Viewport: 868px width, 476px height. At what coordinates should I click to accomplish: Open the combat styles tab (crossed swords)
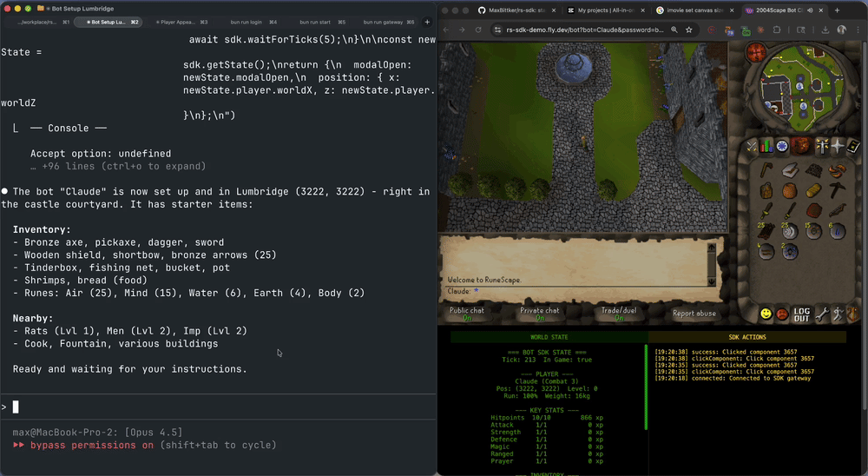(x=750, y=147)
